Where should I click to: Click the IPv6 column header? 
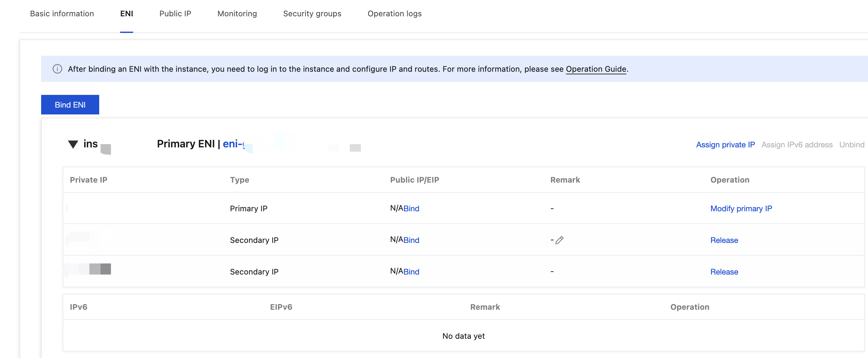[79, 307]
